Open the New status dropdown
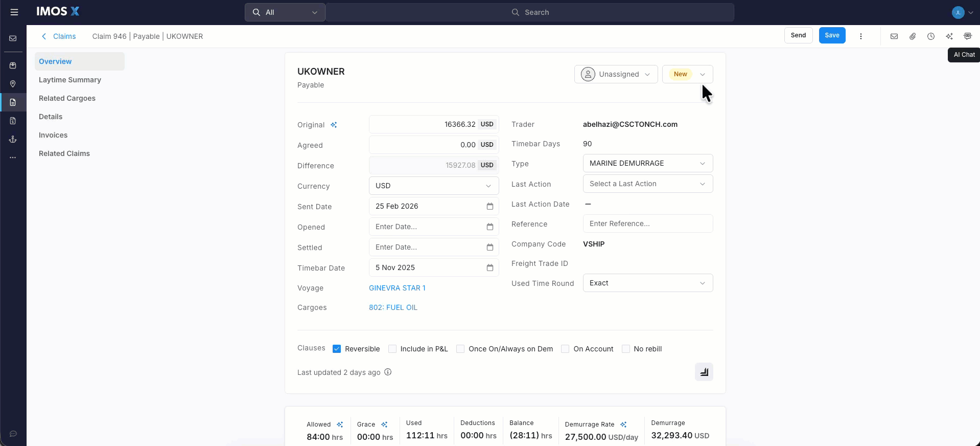 pos(687,74)
